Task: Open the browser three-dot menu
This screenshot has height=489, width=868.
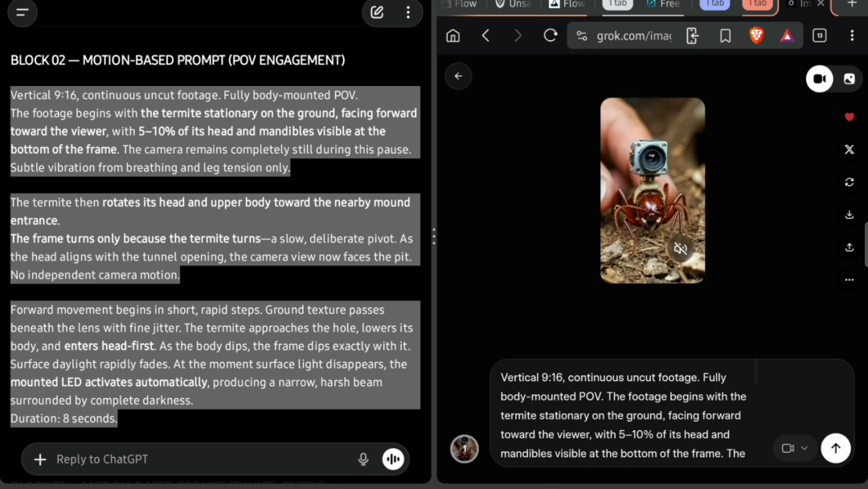Action: (x=852, y=35)
